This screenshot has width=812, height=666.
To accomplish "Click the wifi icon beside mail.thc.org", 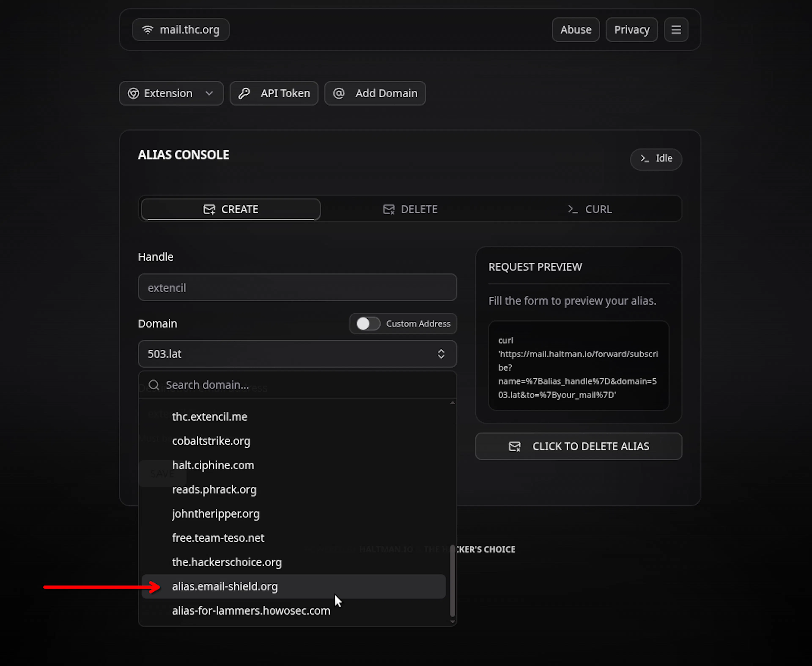I will click(x=148, y=30).
